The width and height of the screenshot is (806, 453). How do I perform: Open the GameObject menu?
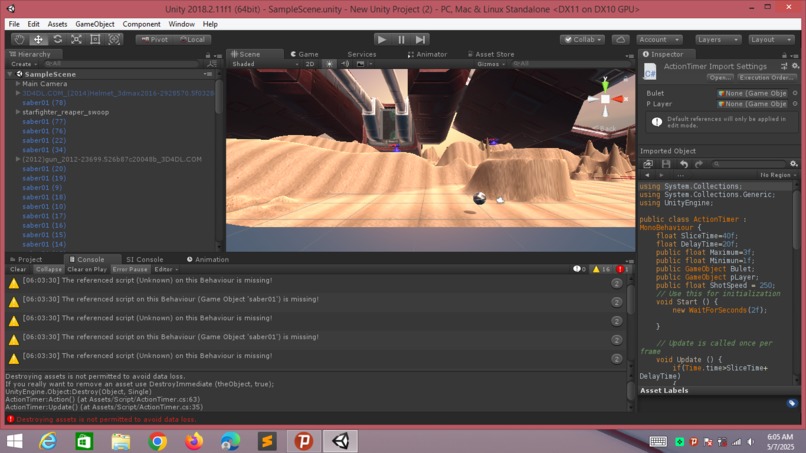pyautogui.click(x=95, y=24)
